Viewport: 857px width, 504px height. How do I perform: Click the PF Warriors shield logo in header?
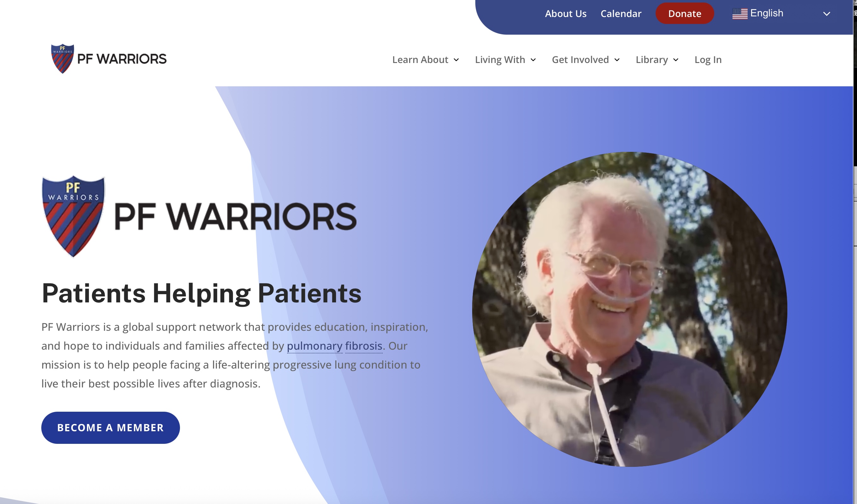[x=62, y=59]
